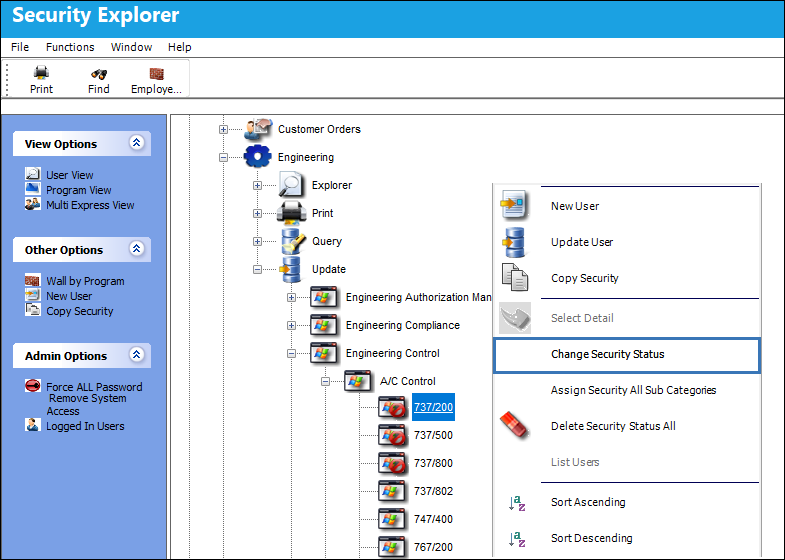
Task: Open Wall by Program link
Action: [85, 281]
